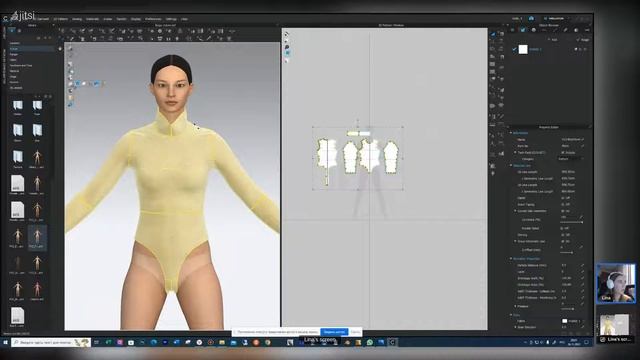The height and width of the screenshot is (360, 640).
Task: Click the Assign button in Object Browser
Action: [x=583, y=40]
